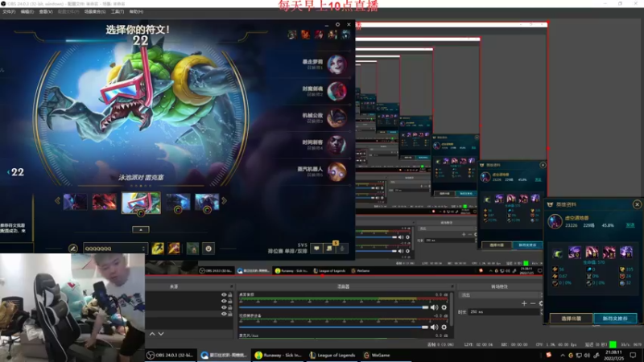
Task: Open the QQQQQQQ rune page dropdown
Action: (114, 249)
